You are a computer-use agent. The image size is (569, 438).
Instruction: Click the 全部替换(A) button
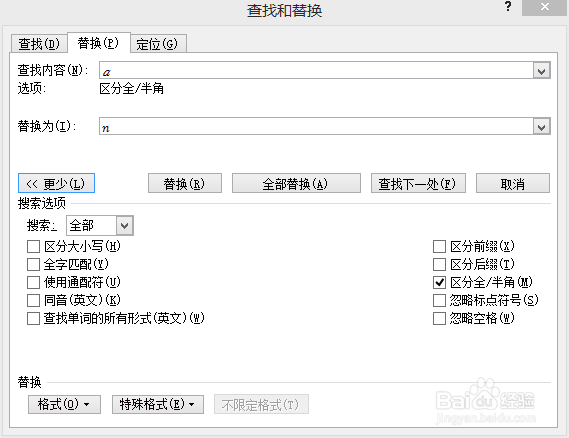click(x=296, y=183)
